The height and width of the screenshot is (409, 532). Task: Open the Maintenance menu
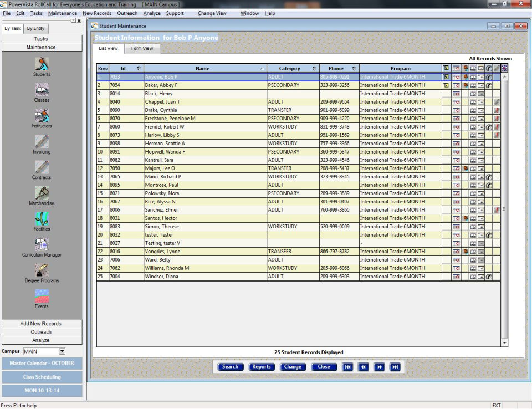[63, 13]
